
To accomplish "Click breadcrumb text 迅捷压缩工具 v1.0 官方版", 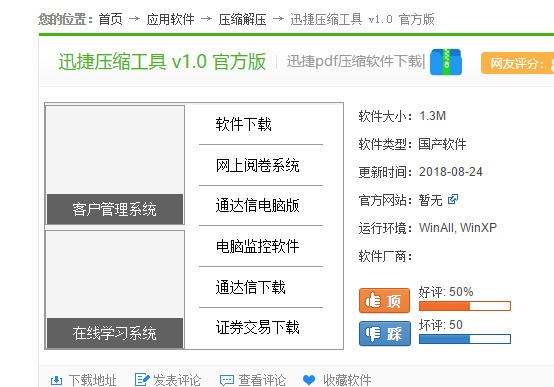I will point(362,19).
